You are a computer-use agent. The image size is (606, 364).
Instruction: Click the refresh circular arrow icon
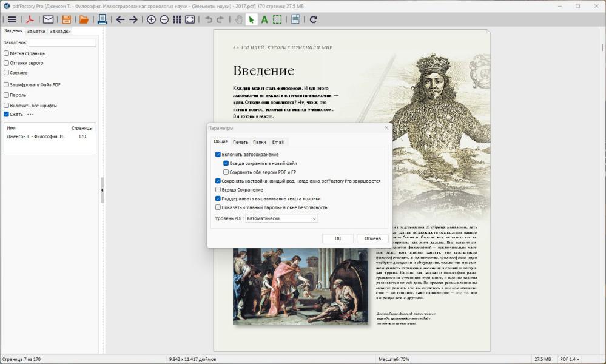pos(313,19)
